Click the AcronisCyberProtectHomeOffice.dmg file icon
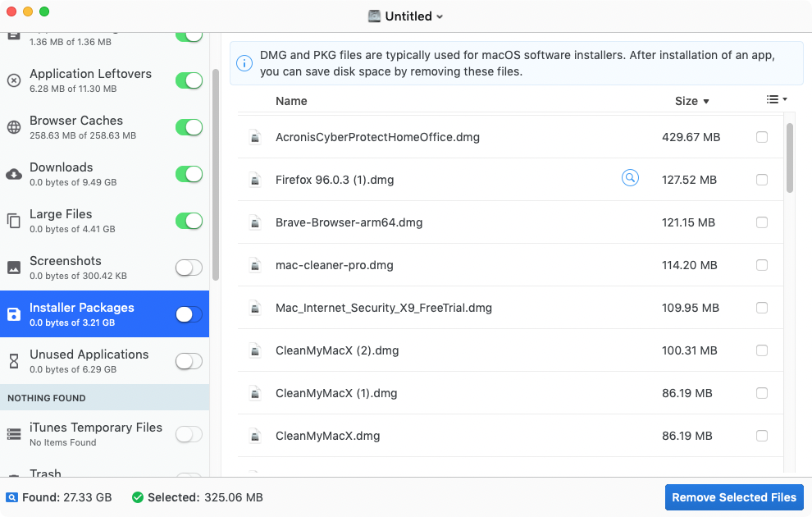812x517 pixels. coord(255,137)
